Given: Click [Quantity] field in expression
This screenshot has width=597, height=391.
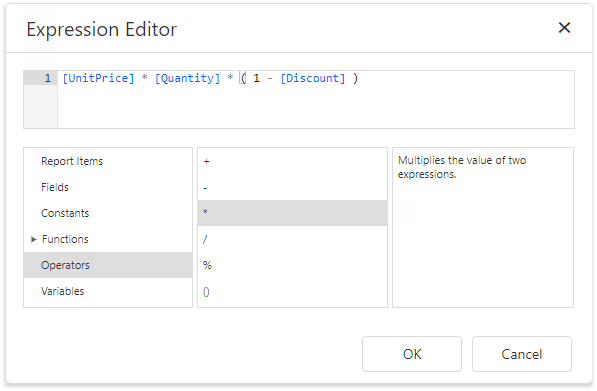Looking at the screenshot, I should pos(187,78).
